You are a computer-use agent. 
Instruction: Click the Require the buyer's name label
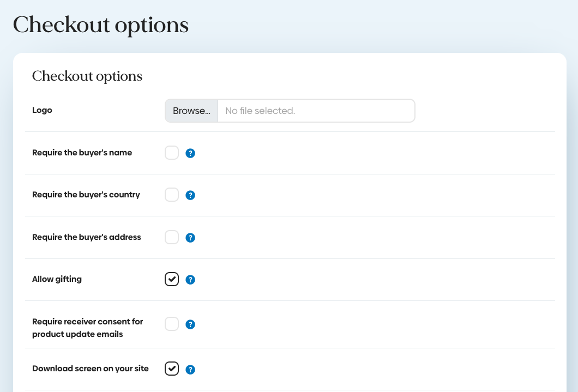(82, 153)
